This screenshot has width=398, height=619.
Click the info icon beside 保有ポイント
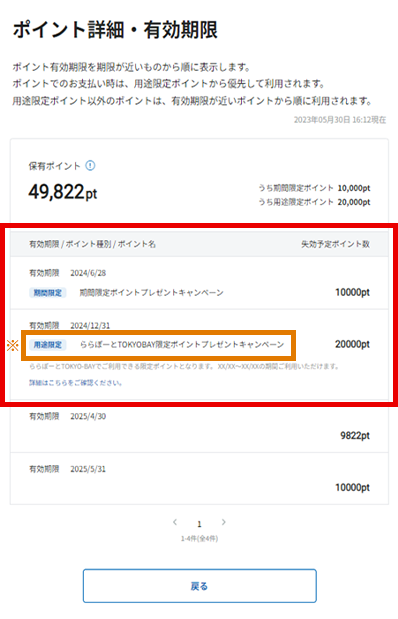[x=90, y=166]
